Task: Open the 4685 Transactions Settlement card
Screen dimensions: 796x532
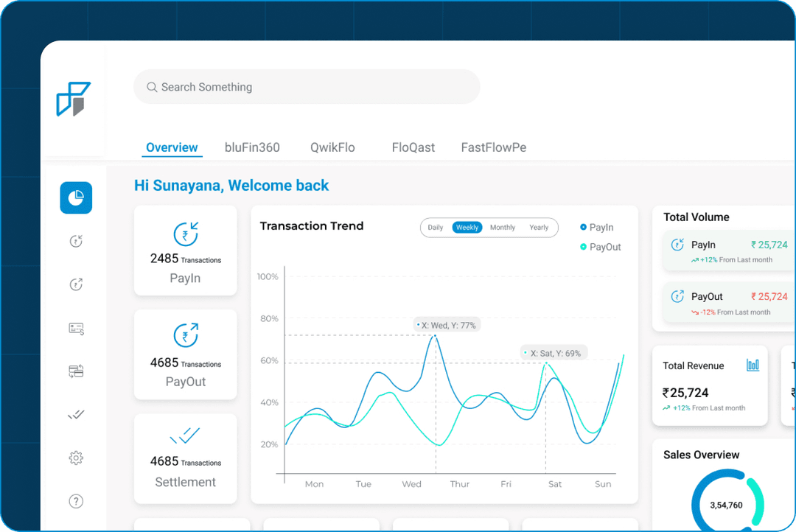Action: [x=185, y=458]
